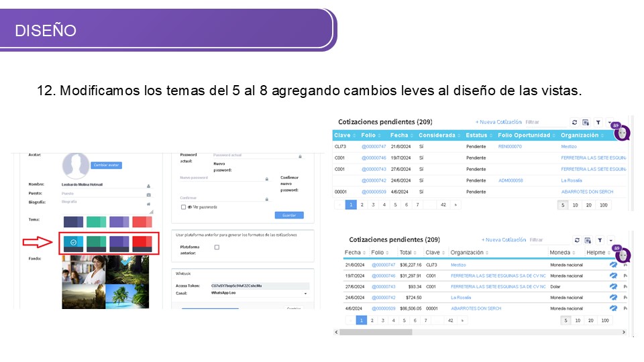Click Helpme icon for ABARROTES DON SERCH row
The image size is (644, 362).
613,308
